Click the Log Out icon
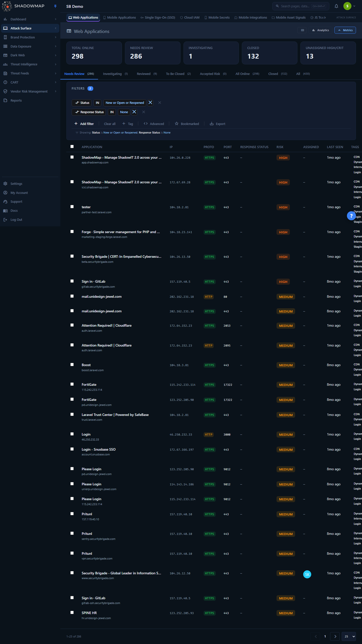 click(5, 220)
